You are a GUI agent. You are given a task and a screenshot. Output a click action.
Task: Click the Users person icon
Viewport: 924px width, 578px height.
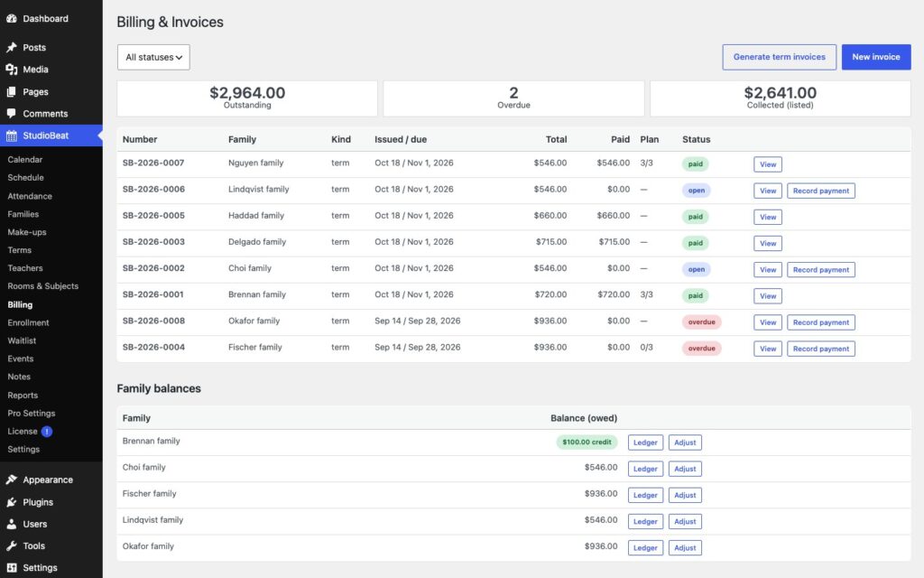click(11, 524)
